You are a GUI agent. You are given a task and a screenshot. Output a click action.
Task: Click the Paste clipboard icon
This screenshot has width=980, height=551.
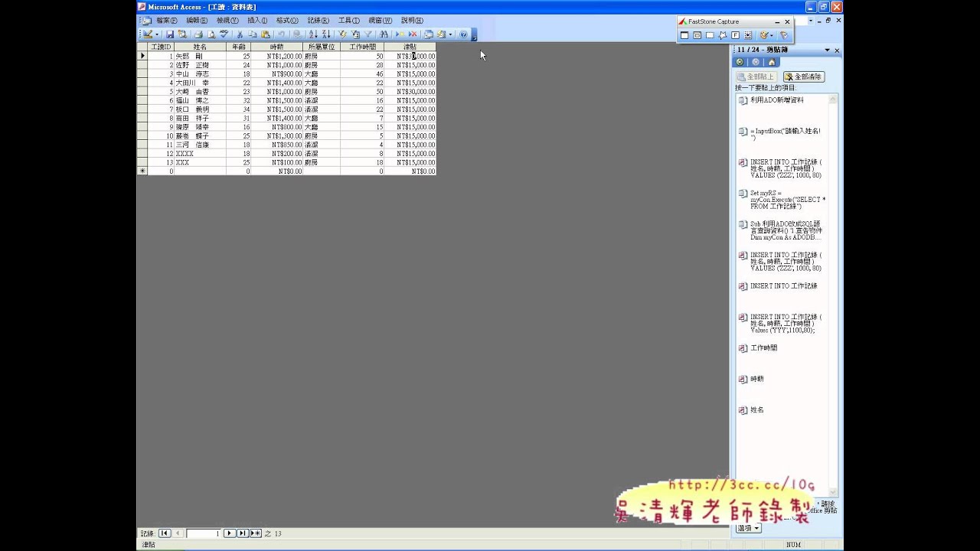(265, 34)
